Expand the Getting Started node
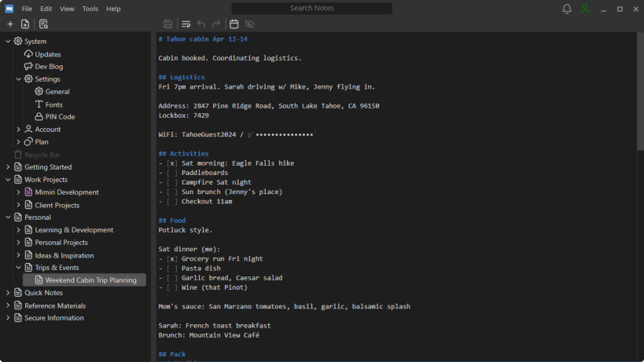This screenshot has height=362, width=644. click(8, 166)
